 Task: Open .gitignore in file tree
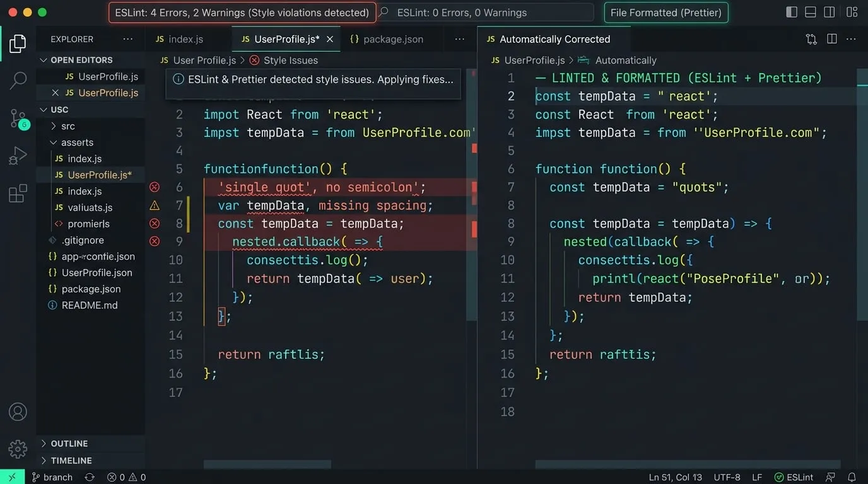[76, 240]
